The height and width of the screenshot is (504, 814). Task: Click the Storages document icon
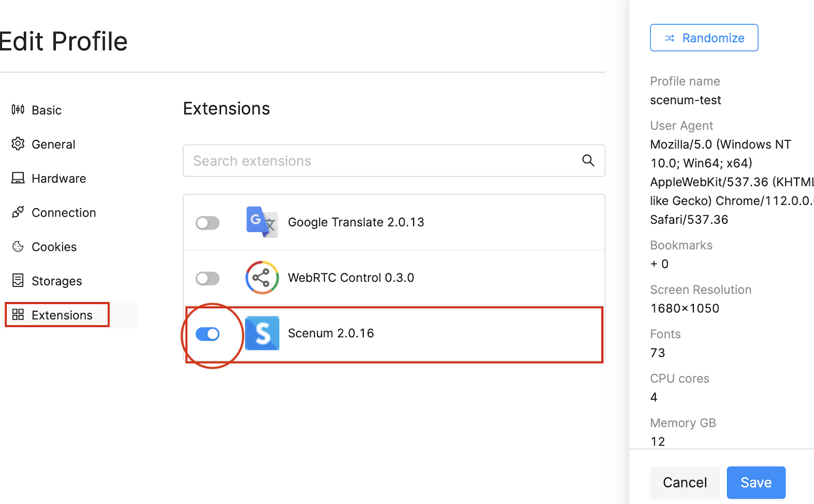[x=18, y=280]
